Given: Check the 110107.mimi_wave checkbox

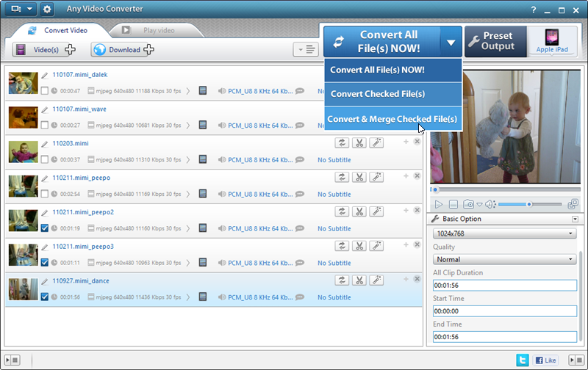Looking at the screenshot, I should (x=45, y=125).
